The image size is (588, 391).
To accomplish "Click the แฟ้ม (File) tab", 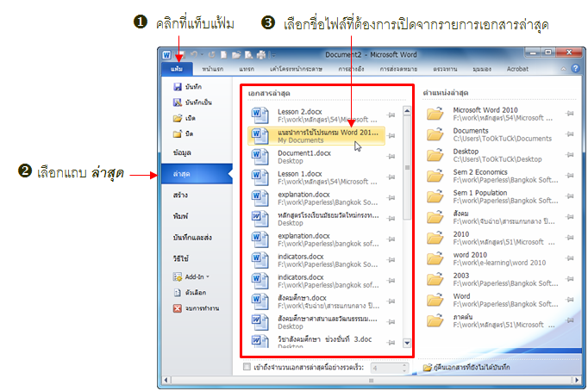I will click(177, 69).
